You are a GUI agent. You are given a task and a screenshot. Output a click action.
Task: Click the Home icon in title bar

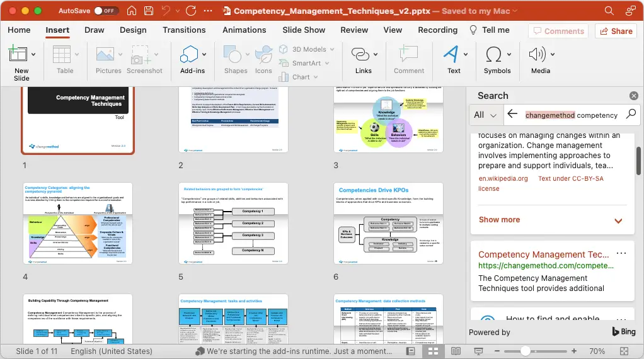tap(132, 11)
